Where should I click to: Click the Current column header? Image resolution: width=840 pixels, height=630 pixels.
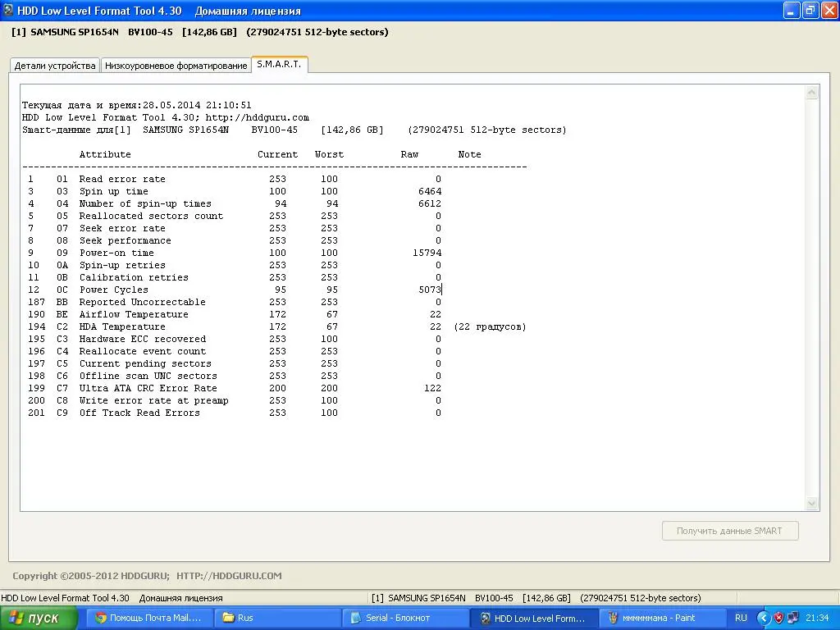point(277,154)
